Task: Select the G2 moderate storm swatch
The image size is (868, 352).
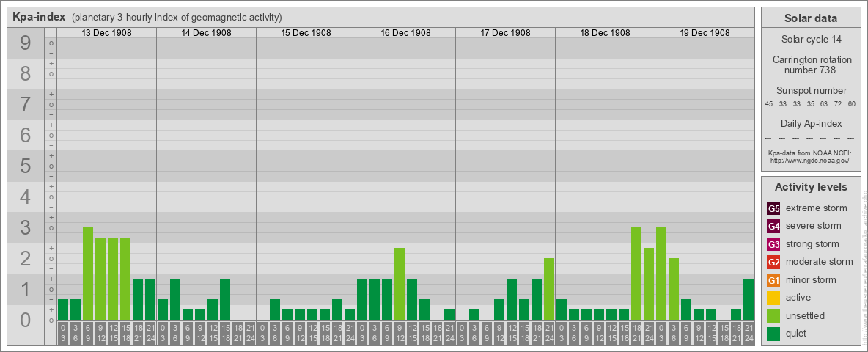Action: tap(773, 262)
